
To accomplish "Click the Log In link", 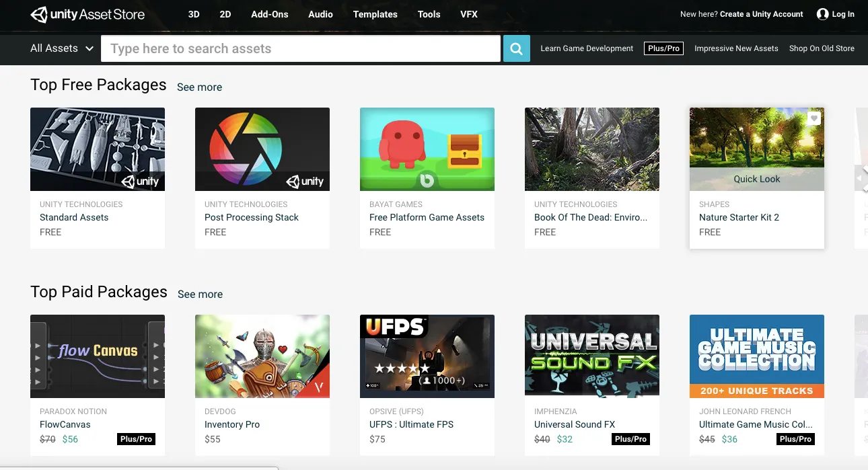I will pos(843,14).
